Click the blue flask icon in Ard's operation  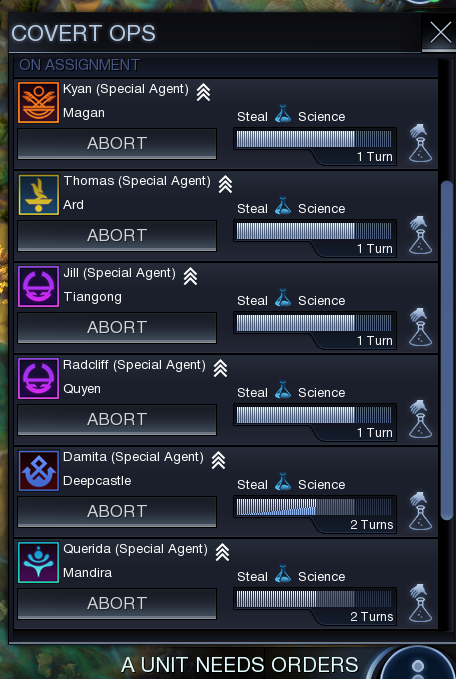pyautogui.click(x=283, y=206)
